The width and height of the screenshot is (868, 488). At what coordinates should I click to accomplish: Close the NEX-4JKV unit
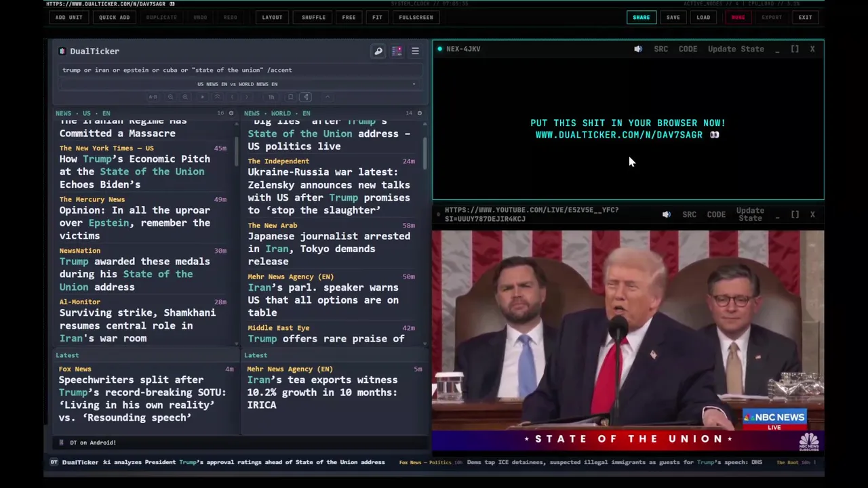tap(812, 49)
